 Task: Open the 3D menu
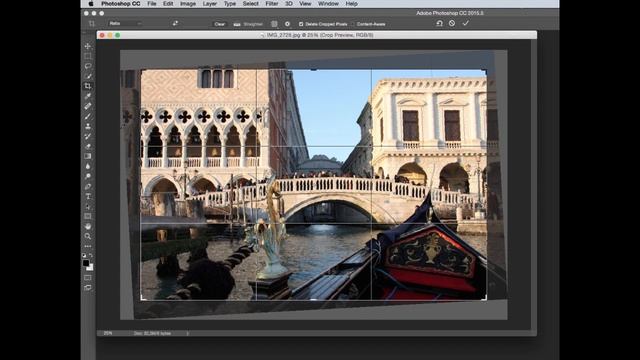coord(289,4)
